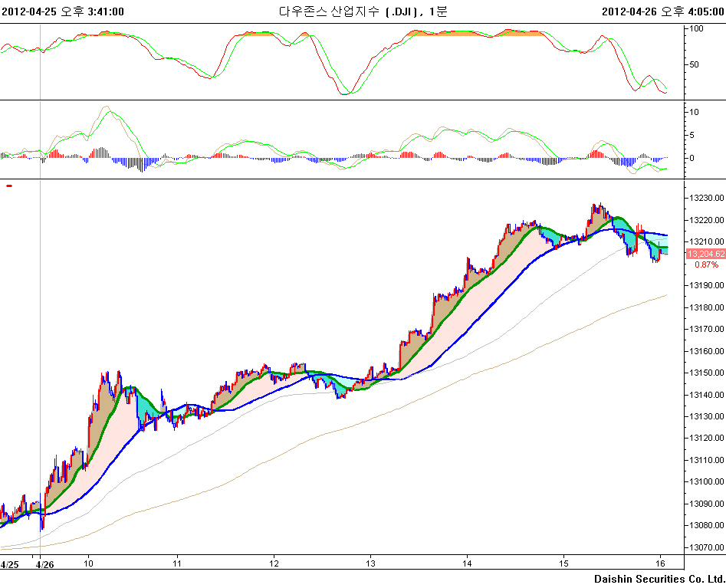
Task: Click the current price tag 13,204.62
Action: pyautogui.click(x=703, y=254)
